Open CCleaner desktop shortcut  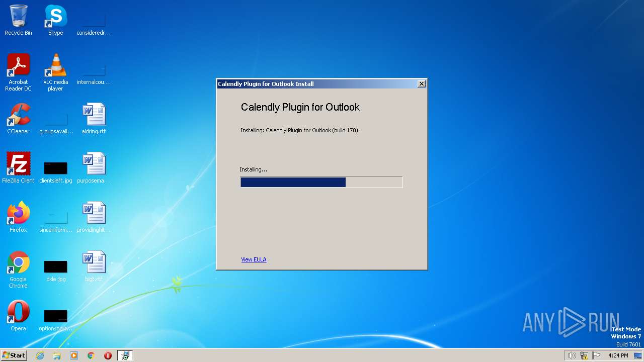click(18, 119)
